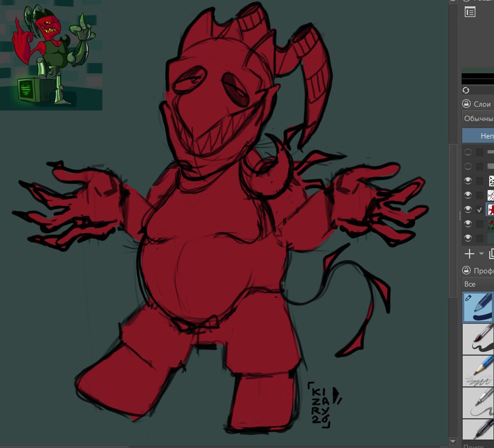Uncheck the checkmark on the active red layer

point(479,209)
